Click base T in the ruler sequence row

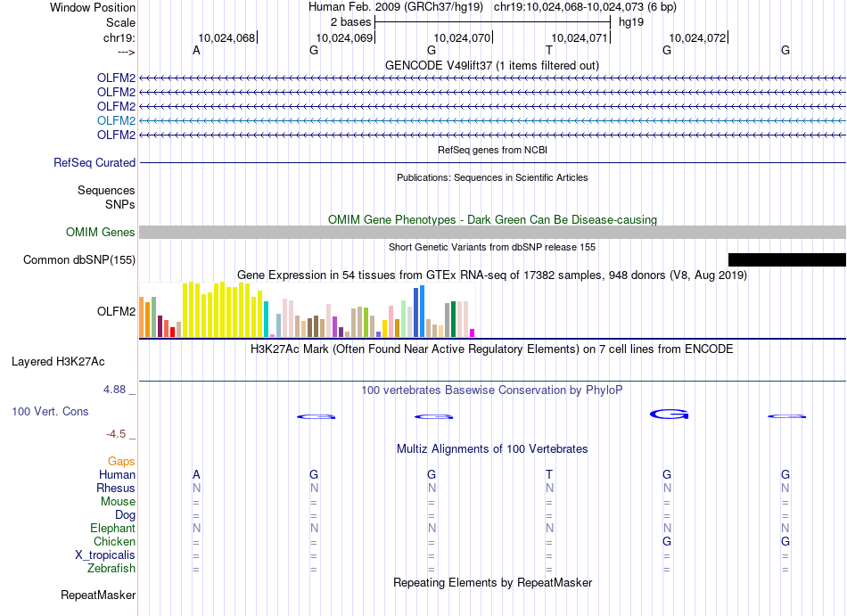coord(549,50)
